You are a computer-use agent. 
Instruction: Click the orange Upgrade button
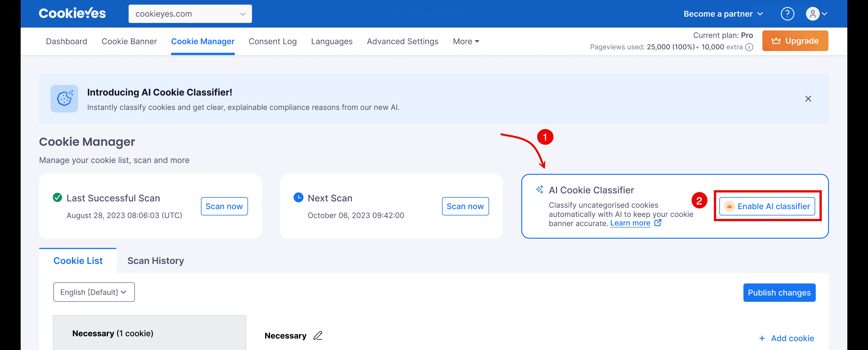click(795, 41)
